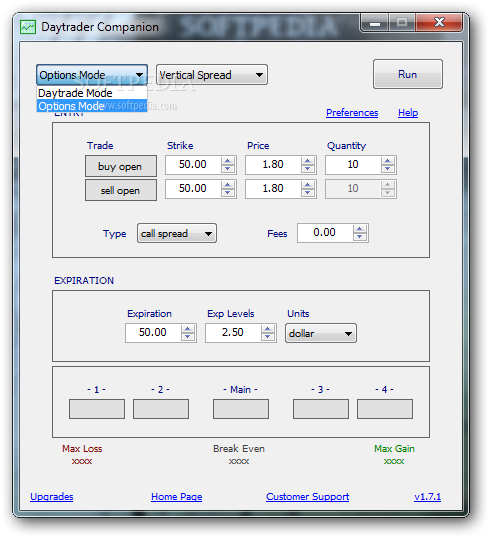
Task: Select Daytrade Mode from the list
Action: click(x=92, y=93)
